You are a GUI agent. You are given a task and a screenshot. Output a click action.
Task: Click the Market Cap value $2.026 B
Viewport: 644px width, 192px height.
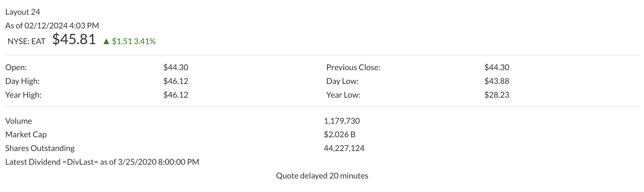[340, 134]
